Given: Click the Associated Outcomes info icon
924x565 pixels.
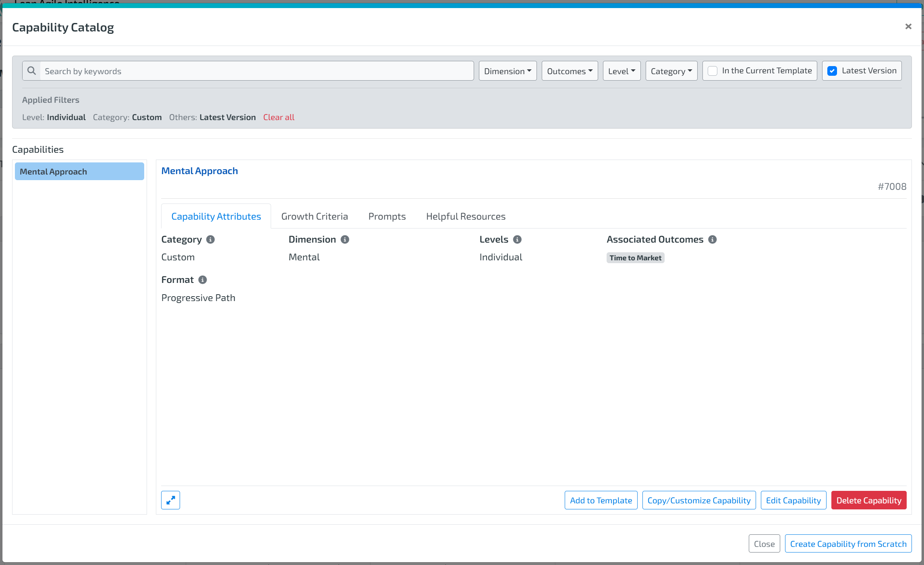Looking at the screenshot, I should [x=713, y=239].
